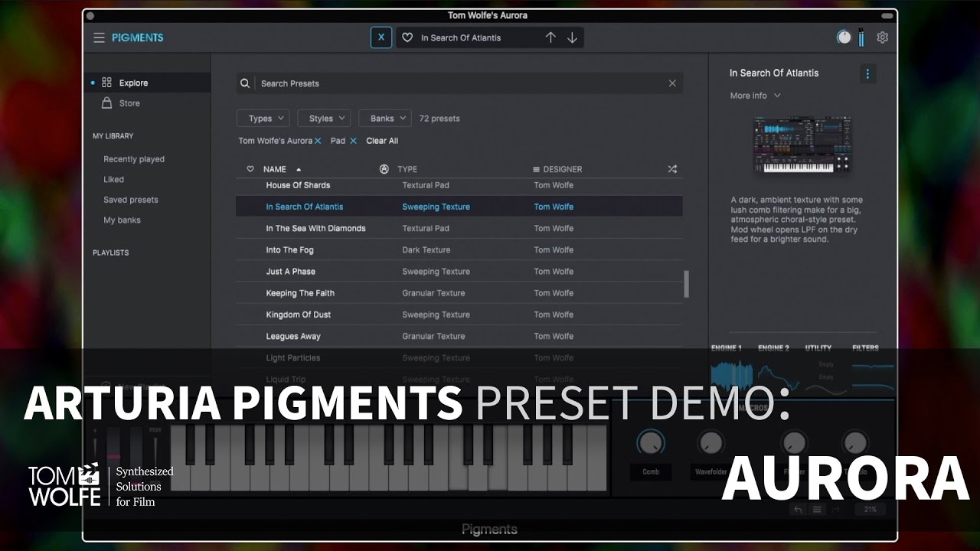This screenshot has width=980, height=551.
Task: Click Clear All filters
Action: pos(382,141)
